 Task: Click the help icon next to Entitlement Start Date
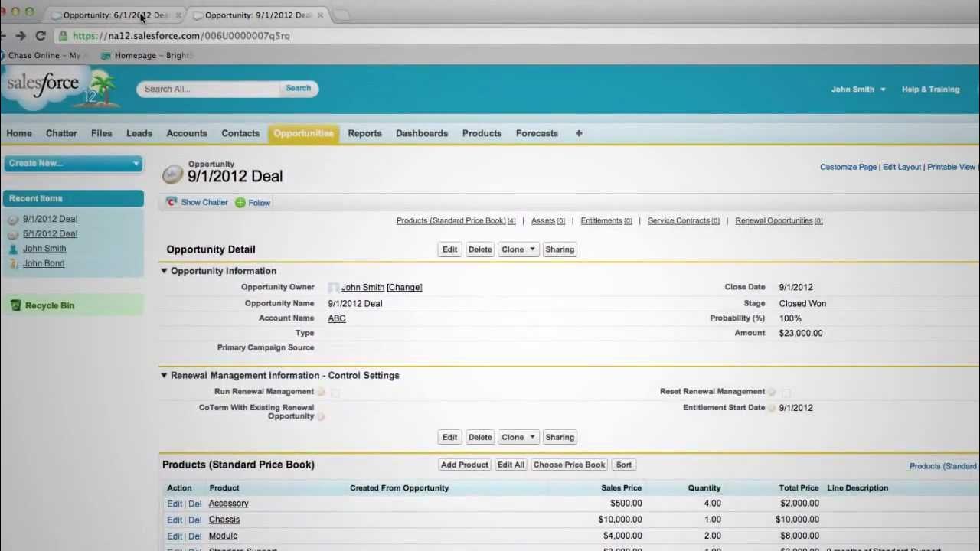click(x=772, y=408)
